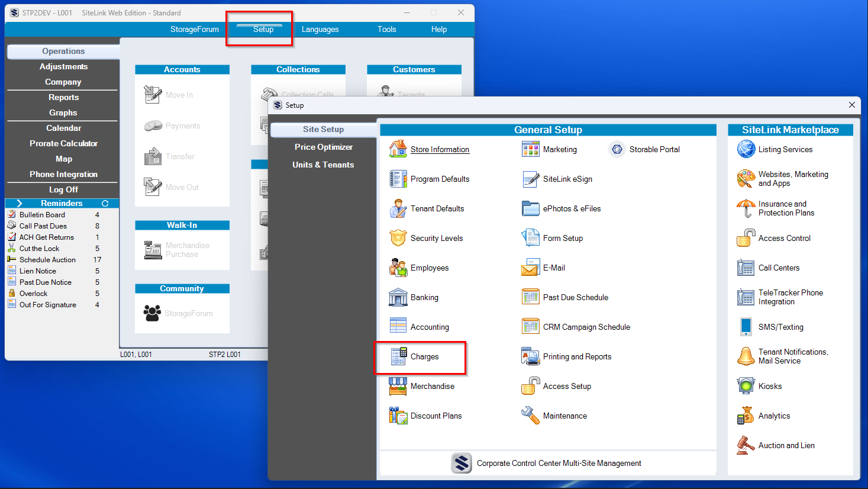
Task: Open Access Control marketplace icon
Action: [746, 238]
